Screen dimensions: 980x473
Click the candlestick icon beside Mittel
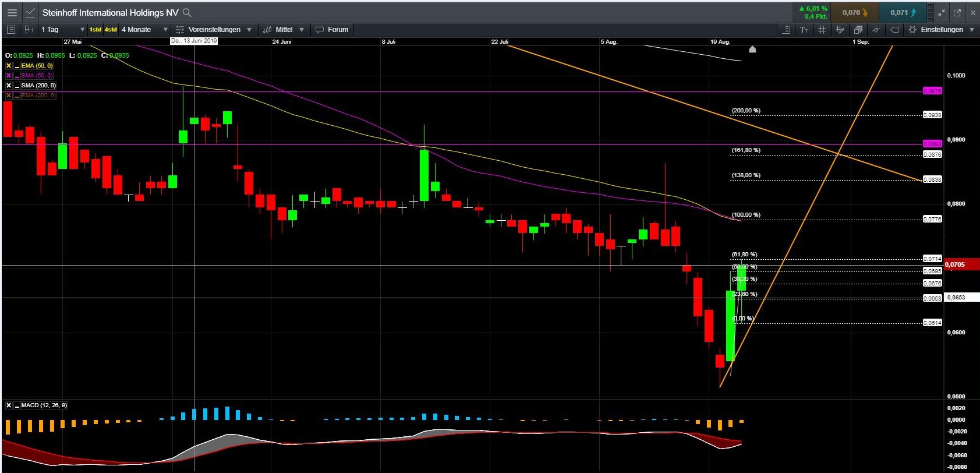tap(267, 29)
